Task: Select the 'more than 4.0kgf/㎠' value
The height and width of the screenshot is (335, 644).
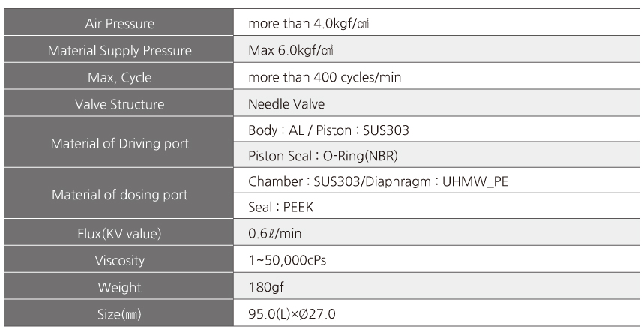Action: 308,23
